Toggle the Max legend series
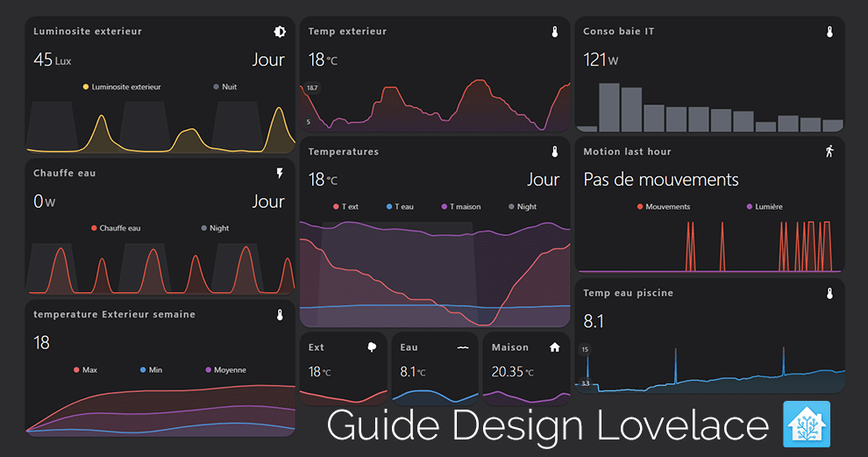The width and height of the screenshot is (868, 457). pyautogui.click(x=85, y=370)
